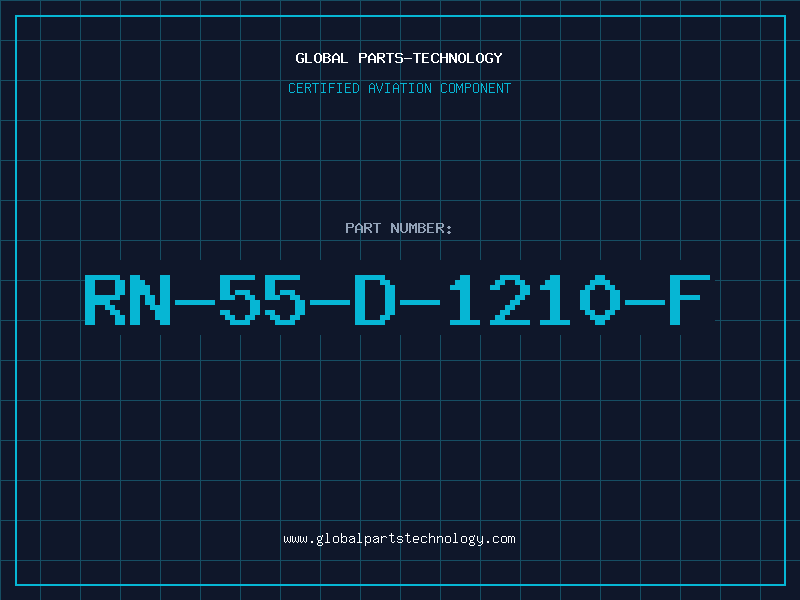Click the website link www.globalpartstechnology.com
Screen dimensions: 800x600
(399, 539)
